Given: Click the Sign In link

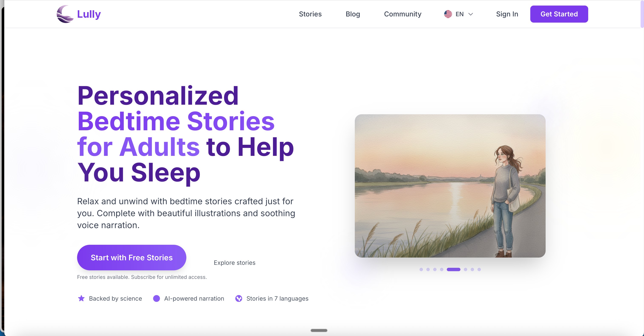Looking at the screenshot, I should (x=507, y=14).
